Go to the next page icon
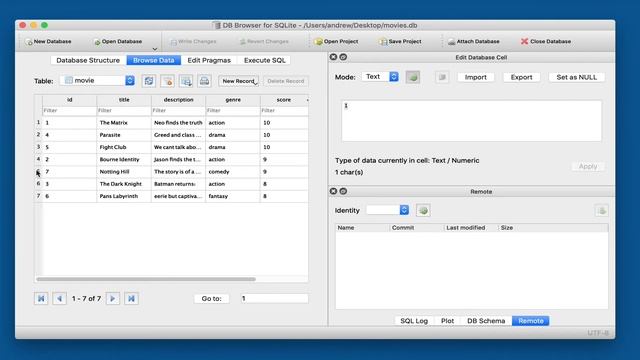Image resolution: width=640 pixels, height=360 pixels. tap(113, 298)
